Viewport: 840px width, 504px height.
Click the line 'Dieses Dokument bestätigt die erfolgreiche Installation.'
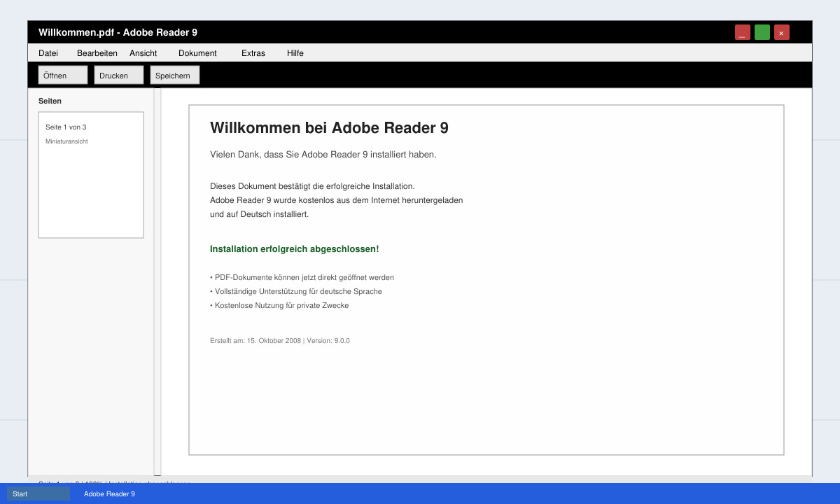pos(312,186)
